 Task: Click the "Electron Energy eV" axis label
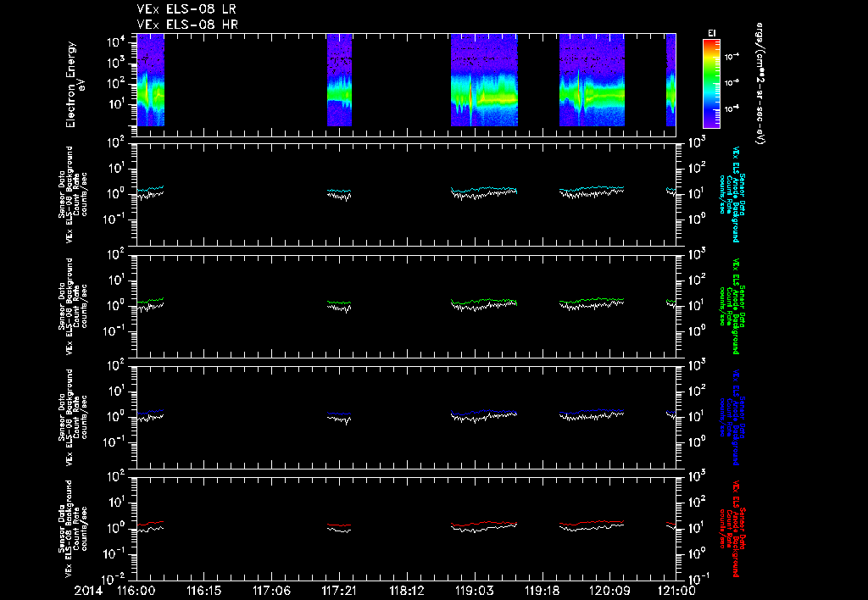point(75,85)
